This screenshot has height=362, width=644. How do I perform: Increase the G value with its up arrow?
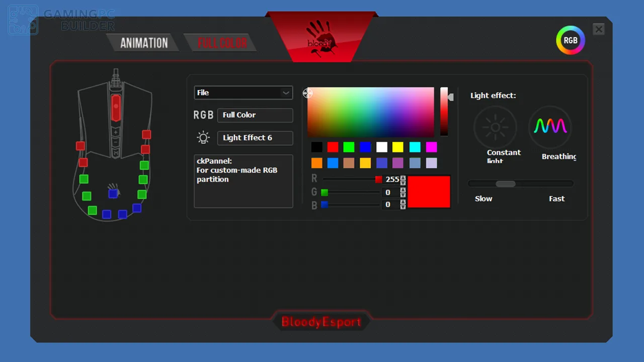403,190
